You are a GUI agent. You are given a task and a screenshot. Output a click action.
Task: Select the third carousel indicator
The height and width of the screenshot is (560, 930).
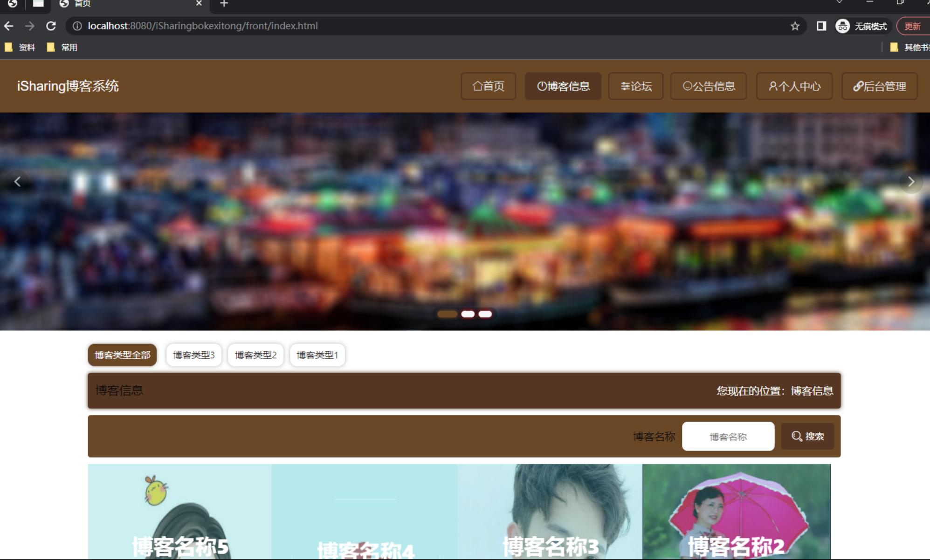(485, 314)
